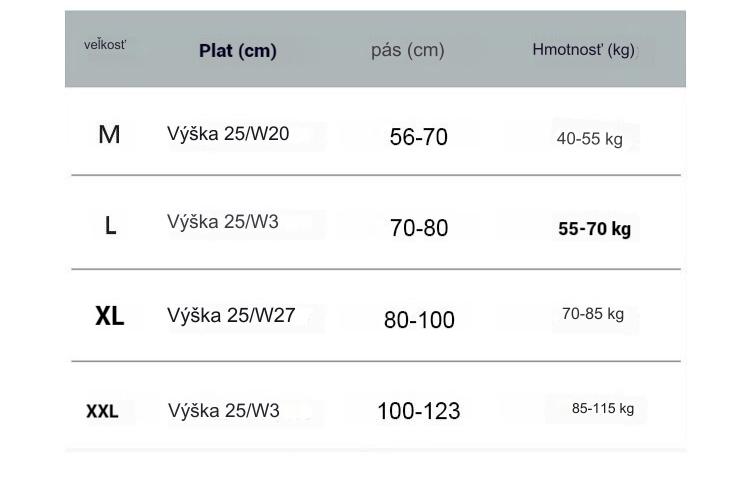Screen dimensions: 750x486
Task: Select the "85-115 kg" weight cell
Action: tap(602, 408)
